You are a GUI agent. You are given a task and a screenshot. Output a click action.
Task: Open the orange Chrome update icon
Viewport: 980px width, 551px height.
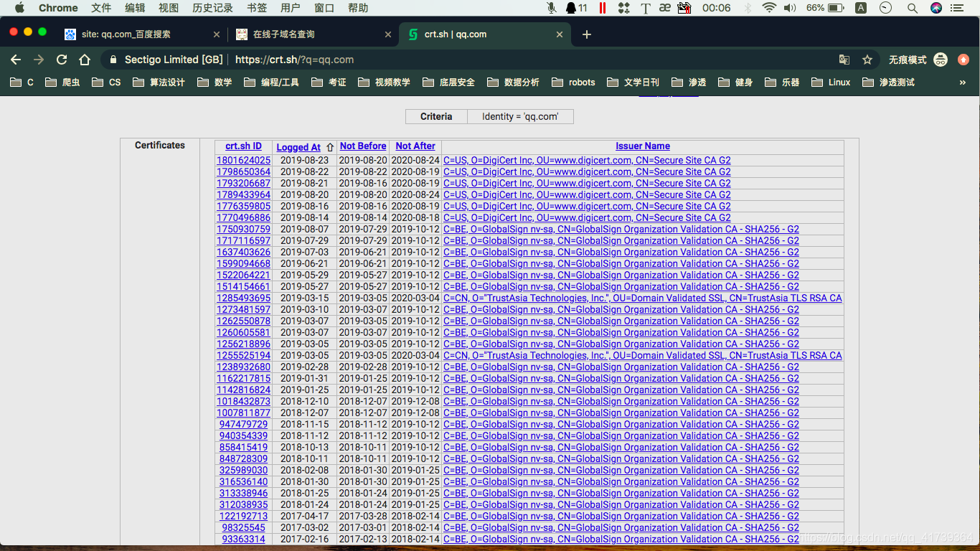[x=963, y=60]
